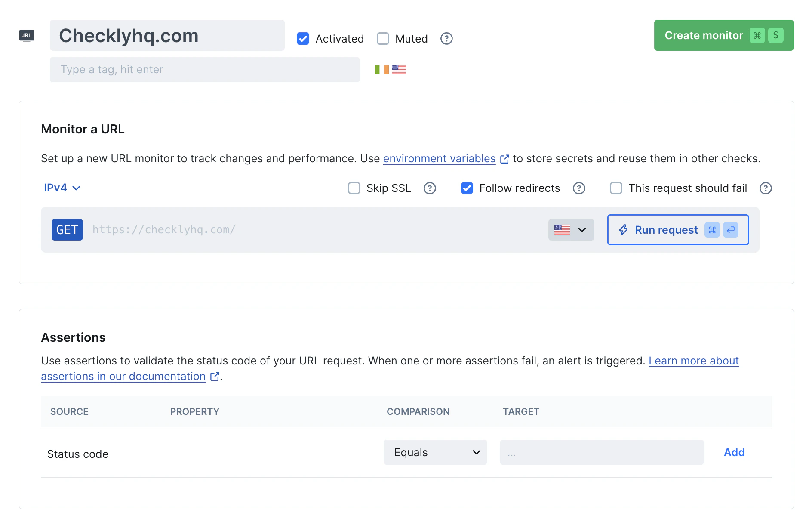This screenshot has height=525, width=812.
Task: Open the help tooltip beside Muted
Action: [446, 39]
